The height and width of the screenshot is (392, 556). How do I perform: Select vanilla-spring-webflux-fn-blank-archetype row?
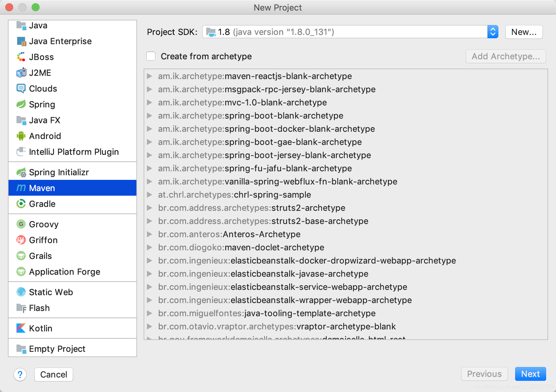click(x=346, y=182)
